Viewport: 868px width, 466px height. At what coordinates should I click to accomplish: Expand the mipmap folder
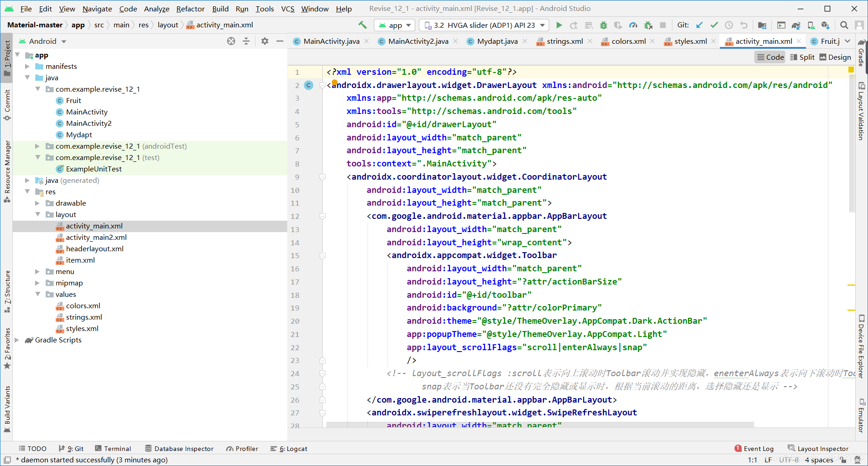pos(37,283)
